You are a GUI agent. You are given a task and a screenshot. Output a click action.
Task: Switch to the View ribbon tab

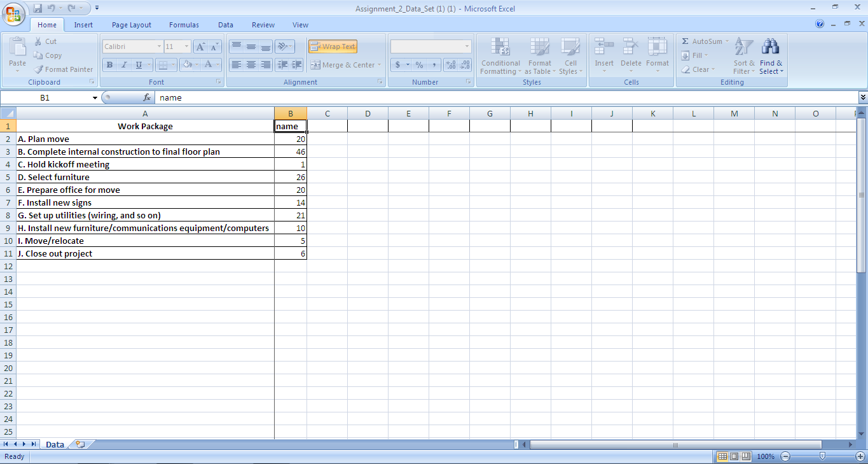(x=300, y=25)
